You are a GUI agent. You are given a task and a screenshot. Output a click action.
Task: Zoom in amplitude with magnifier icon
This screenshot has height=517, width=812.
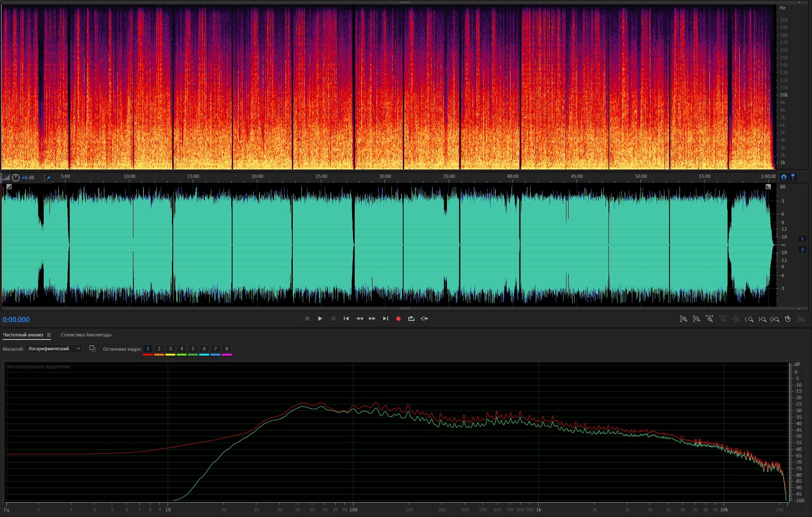click(x=683, y=319)
